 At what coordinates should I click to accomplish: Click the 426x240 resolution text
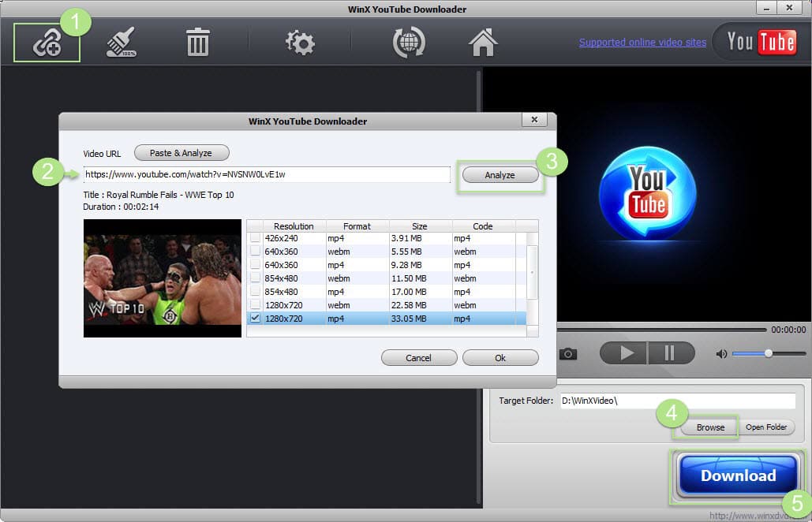281,238
